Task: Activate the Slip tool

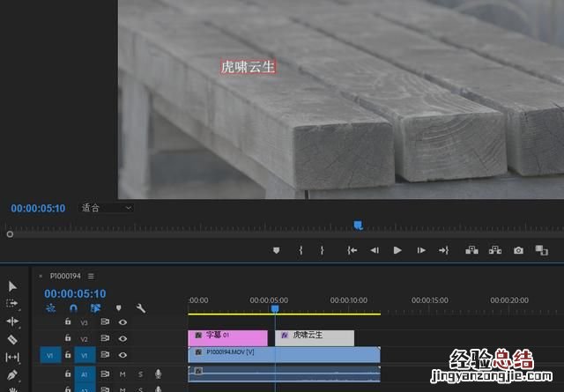Action: [12, 357]
